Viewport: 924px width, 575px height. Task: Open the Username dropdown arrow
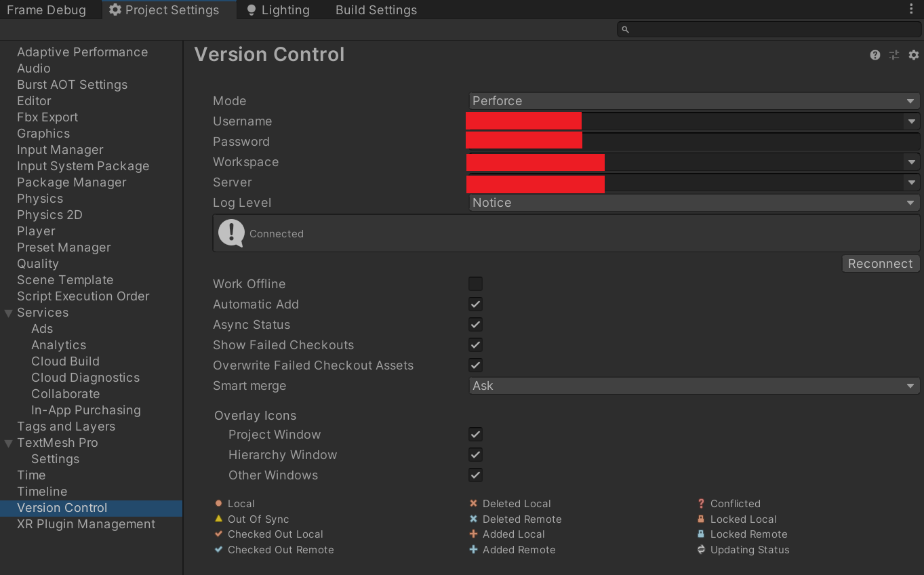pos(910,121)
